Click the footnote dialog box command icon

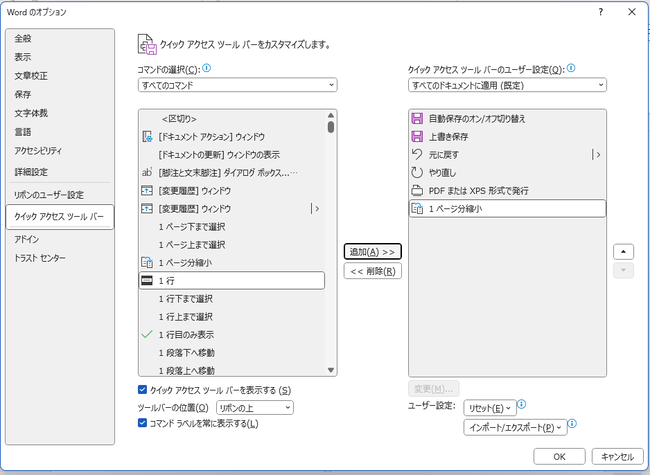[x=147, y=172]
